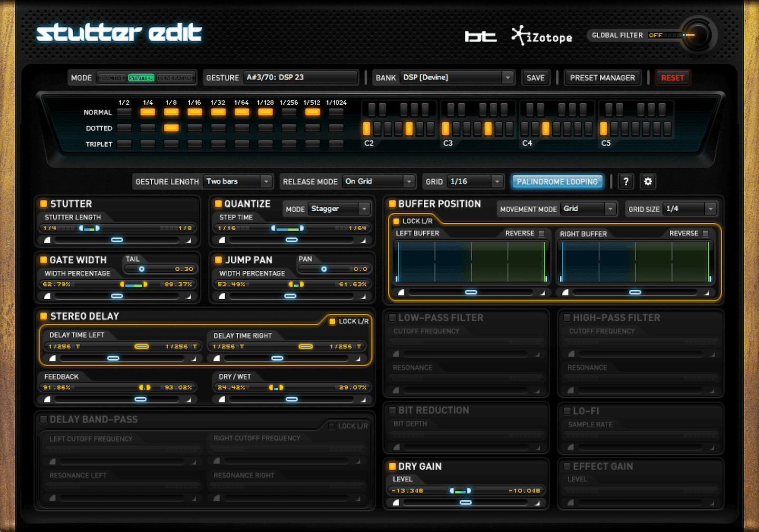This screenshot has width=759, height=532.
Task: Toggle the Normal 1/512 note value button
Action: pyautogui.click(x=313, y=112)
